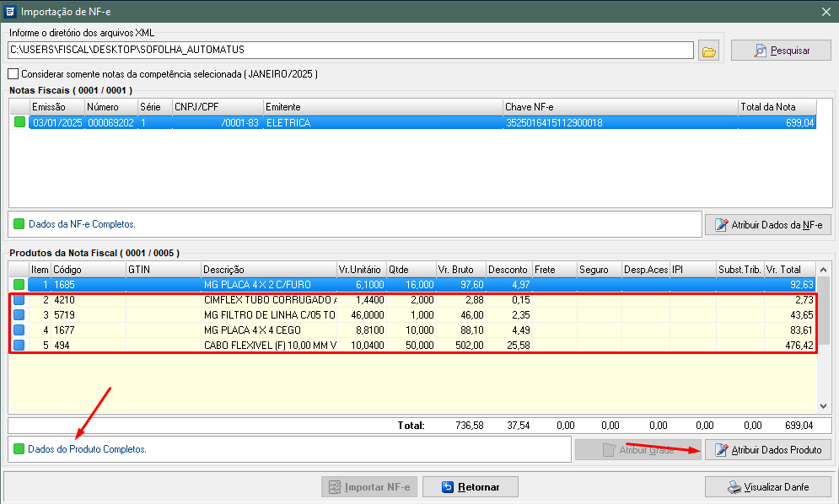Open Visualizar Danfe preview
The width and height of the screenshot is (839, 504).
(x=767, y=487)
